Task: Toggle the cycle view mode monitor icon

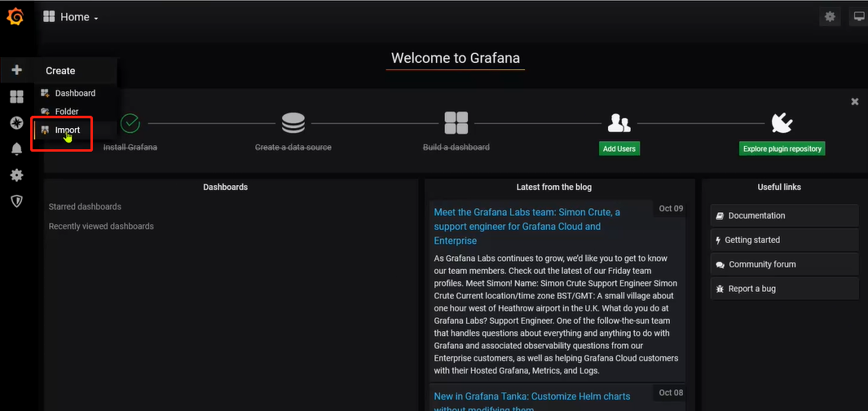Action: click(859, 16)
